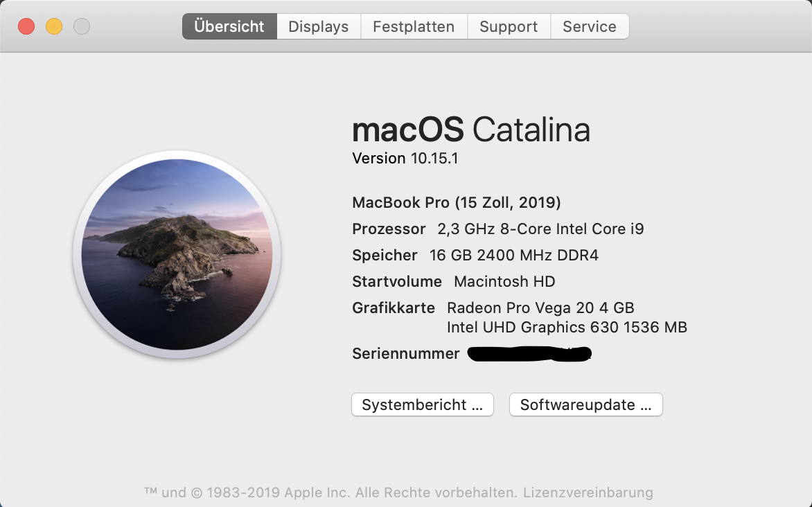Click the macOS Catalina title text

pos(471,130)
